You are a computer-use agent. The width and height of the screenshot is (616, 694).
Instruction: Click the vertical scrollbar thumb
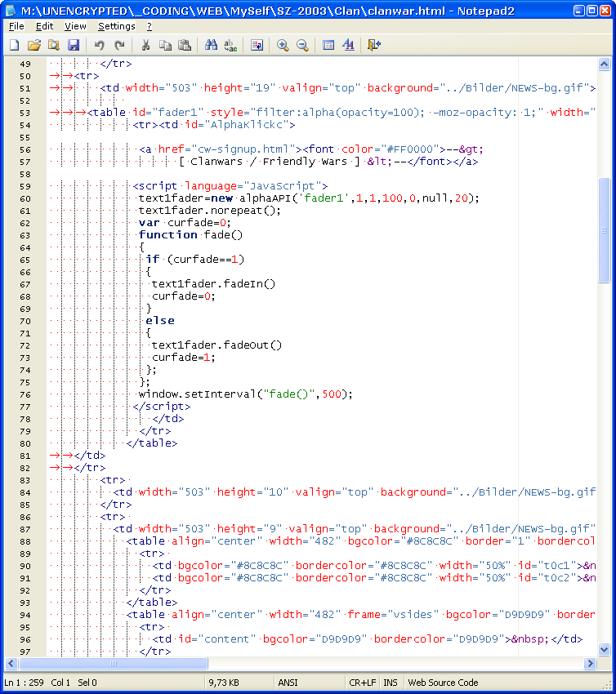604,229
